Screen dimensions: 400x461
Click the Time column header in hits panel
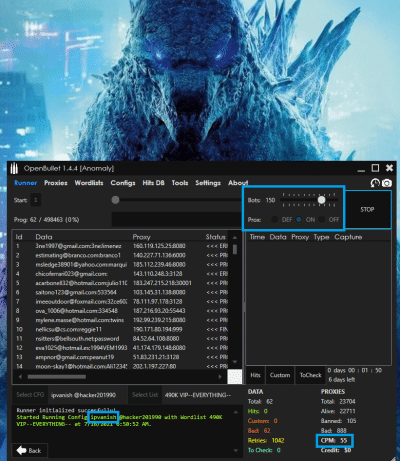[x=257, y=237]
